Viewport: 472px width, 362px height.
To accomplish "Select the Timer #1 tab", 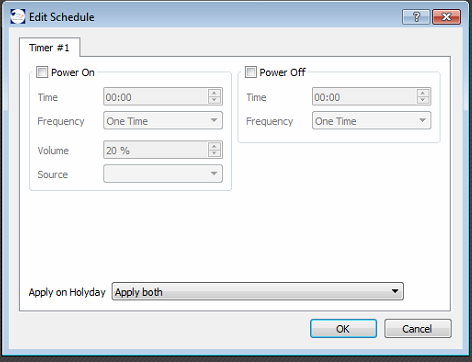I will click(x=49, y=48).
